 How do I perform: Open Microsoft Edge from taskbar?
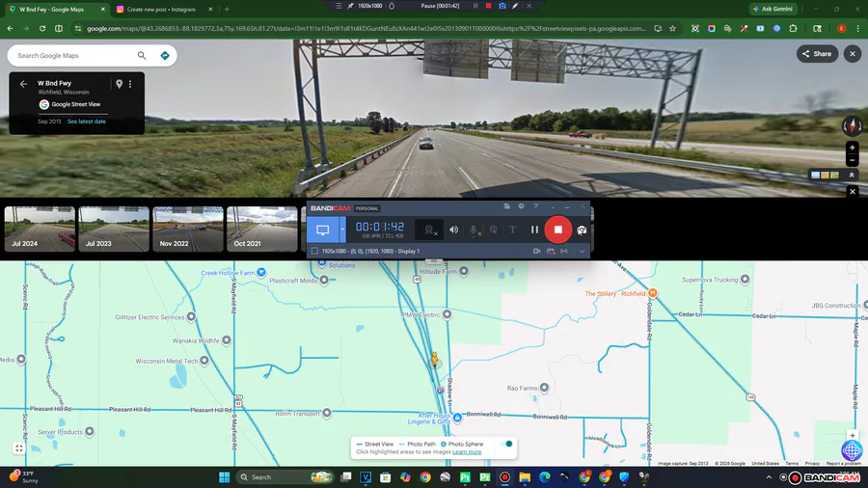click(544, 477)
